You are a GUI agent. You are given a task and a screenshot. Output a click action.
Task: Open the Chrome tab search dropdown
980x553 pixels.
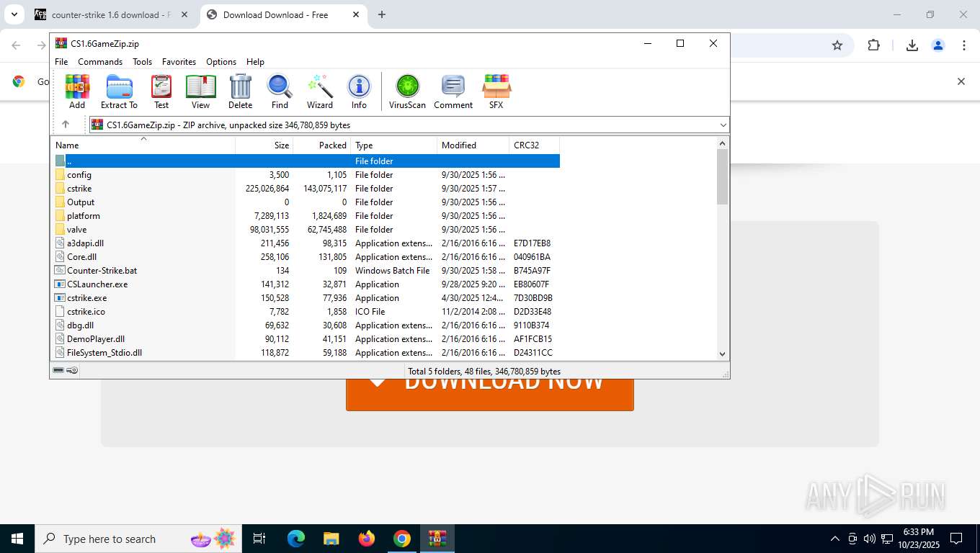tap(14, 14)
